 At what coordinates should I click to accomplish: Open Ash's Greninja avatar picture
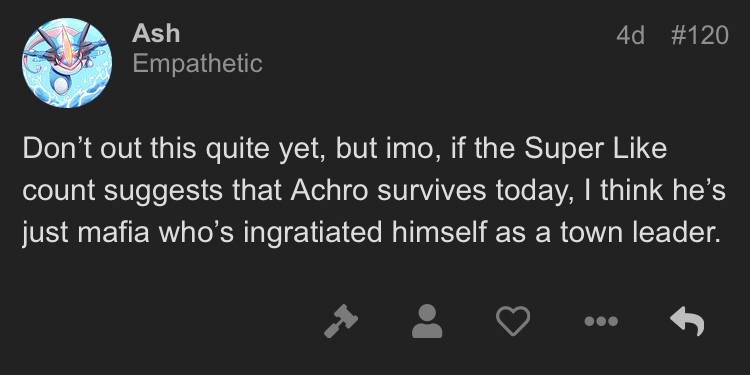(x=67, y=63)
